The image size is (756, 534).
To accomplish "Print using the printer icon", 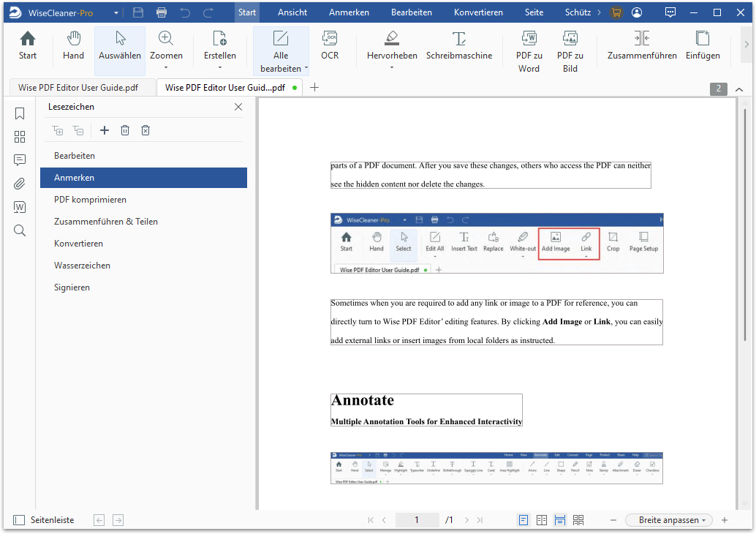I will (162, 12).
